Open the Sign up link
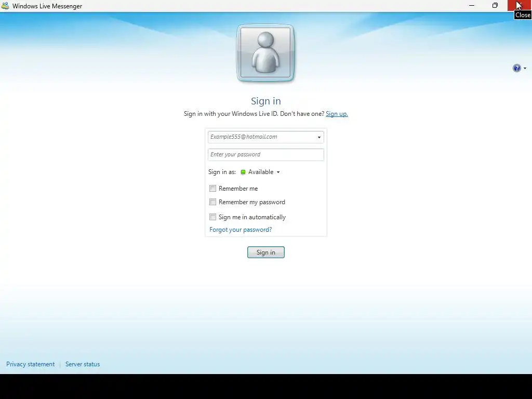 pos(337,114)
